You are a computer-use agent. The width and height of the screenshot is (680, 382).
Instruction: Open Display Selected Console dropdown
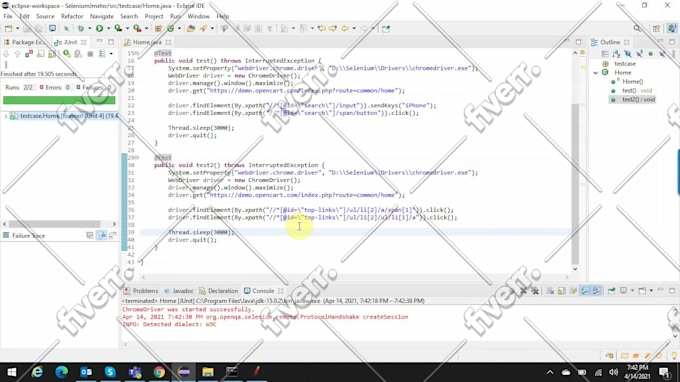tap(632, 291)
